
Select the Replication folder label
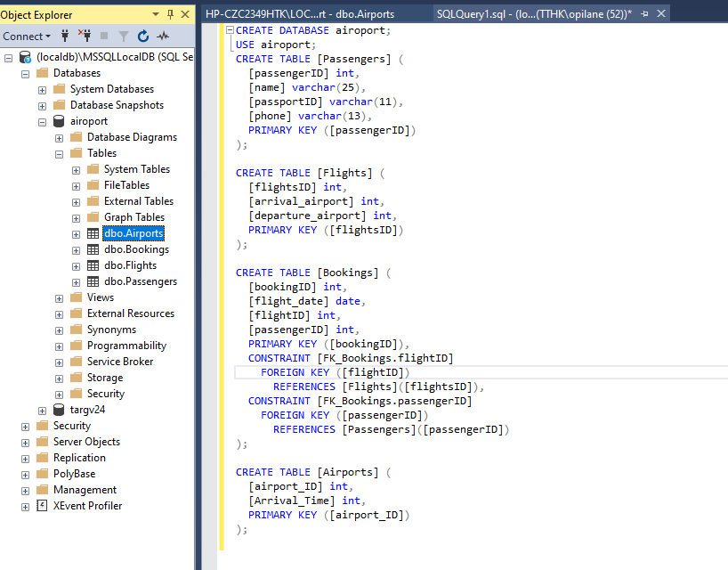(x=79, y=458)
